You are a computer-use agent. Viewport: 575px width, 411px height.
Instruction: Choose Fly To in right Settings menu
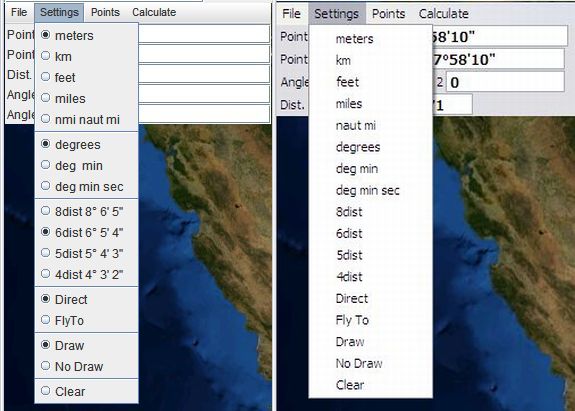(370, 320)
